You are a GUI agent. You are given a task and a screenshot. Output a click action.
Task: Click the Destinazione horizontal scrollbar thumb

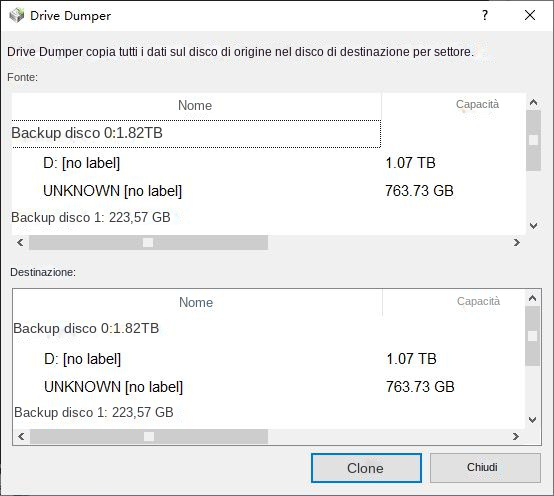tap(149, 437)
